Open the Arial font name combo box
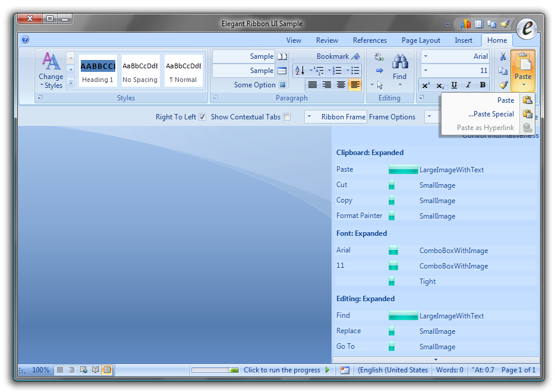 456,56
